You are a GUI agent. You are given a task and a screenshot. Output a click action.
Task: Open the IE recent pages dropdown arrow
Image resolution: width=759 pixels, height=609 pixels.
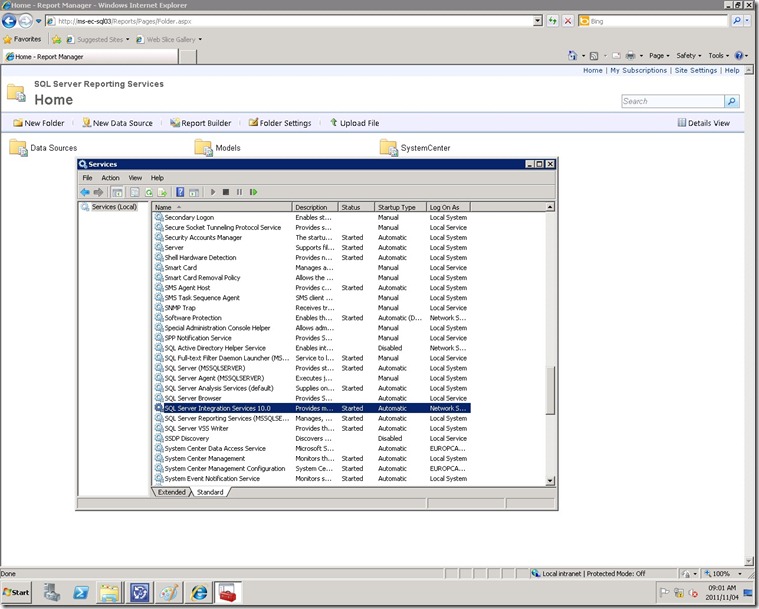tap(38, 21)
